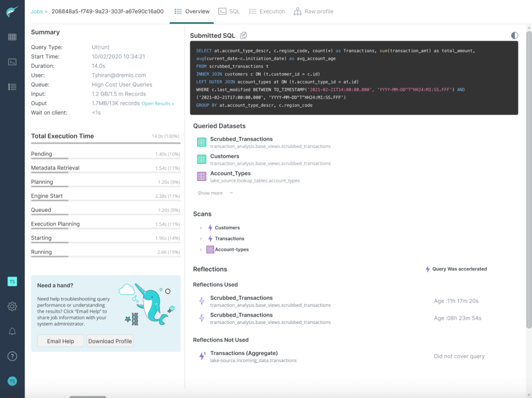Switch to the Execution tab
This screenshot has height=398, width=532.
pyautogui.click(x=267, y=11)
